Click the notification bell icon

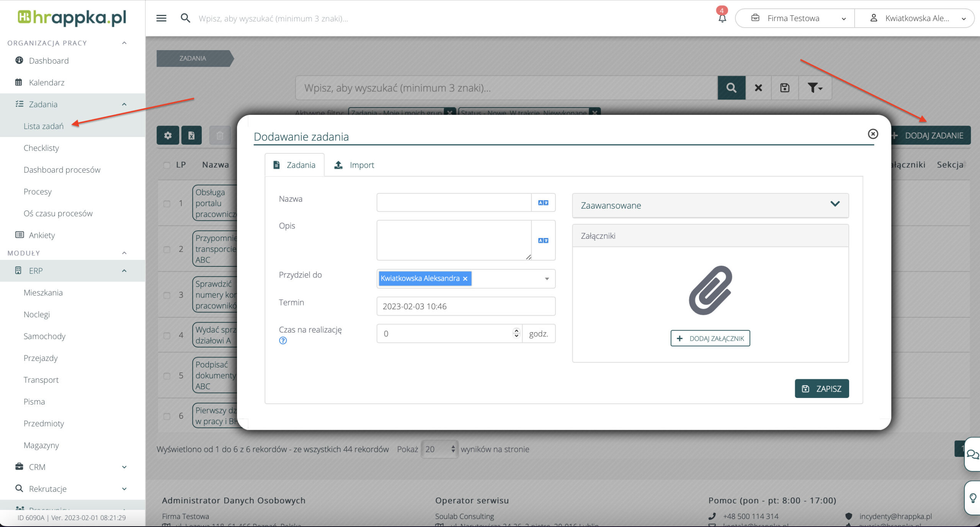(x=722, y=18)
